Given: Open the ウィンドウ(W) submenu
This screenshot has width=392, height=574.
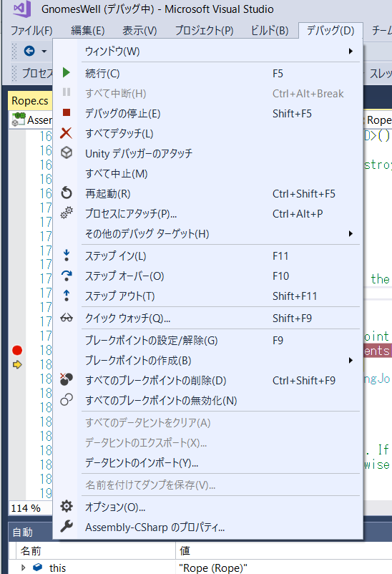Looking at the screenshot, I should point(208,52).
